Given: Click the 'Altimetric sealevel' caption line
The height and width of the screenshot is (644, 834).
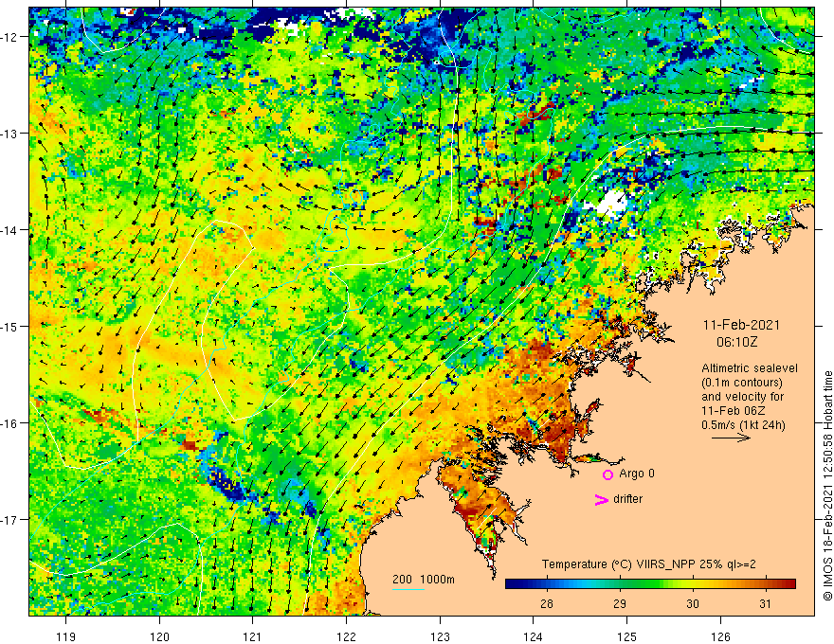Looking at the screenshot, I should 750,368.
